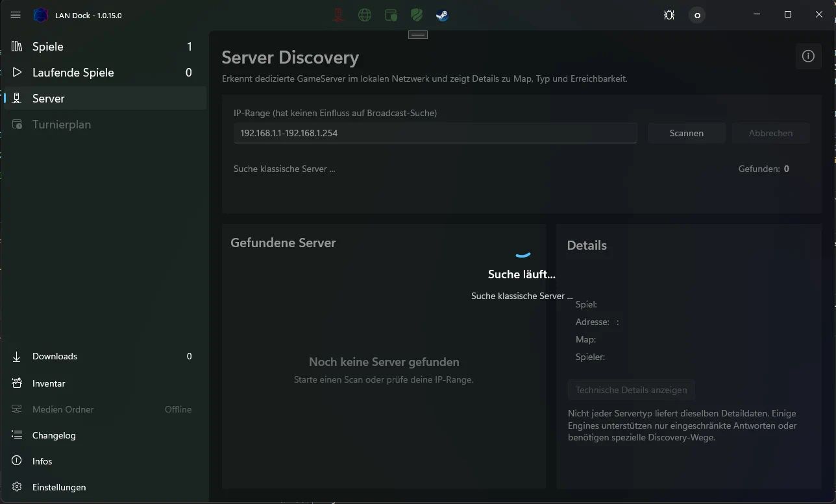Click the red plug connection status icon

click(x=338, y=15)
